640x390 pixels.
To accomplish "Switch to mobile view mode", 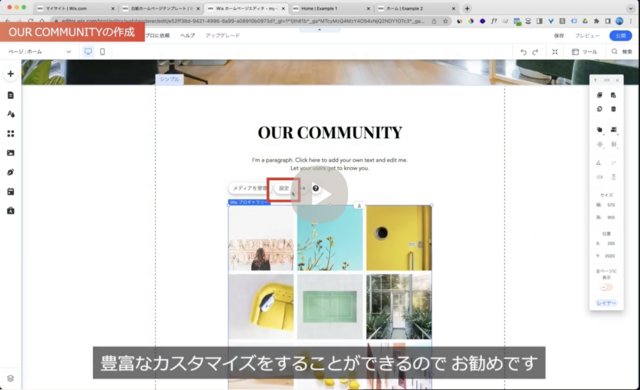I will 102,51.
